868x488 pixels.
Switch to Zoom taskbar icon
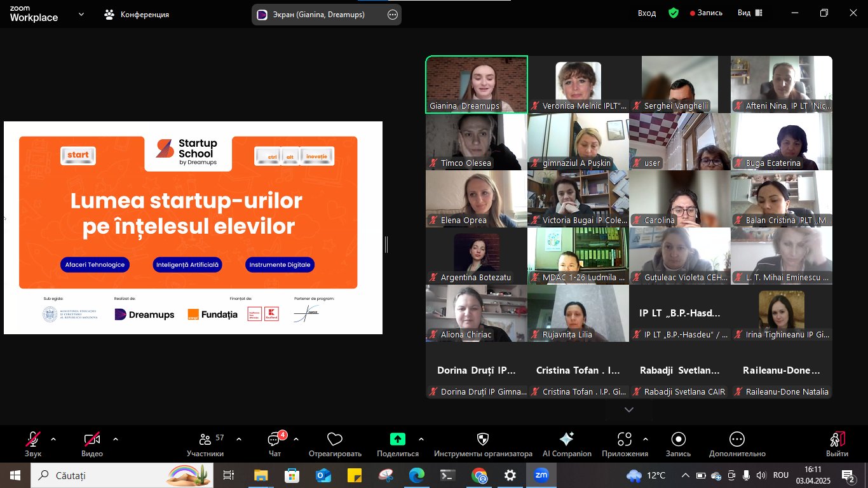point(541,475)
